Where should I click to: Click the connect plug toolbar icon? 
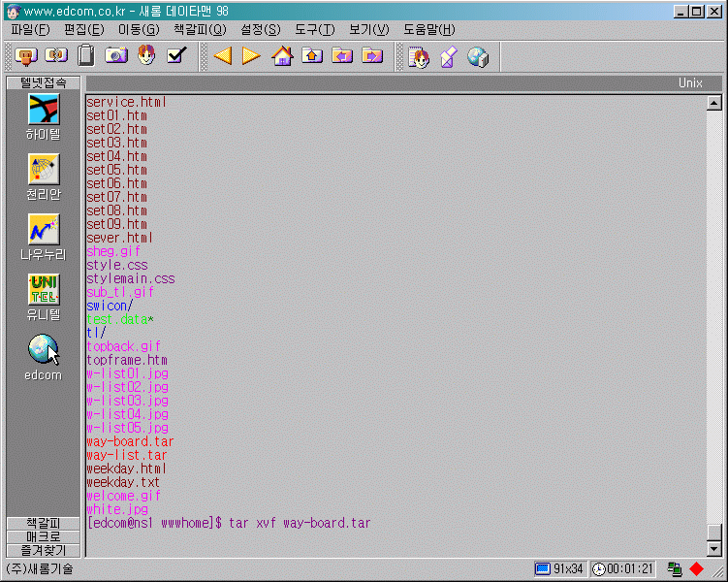point(26,56)
